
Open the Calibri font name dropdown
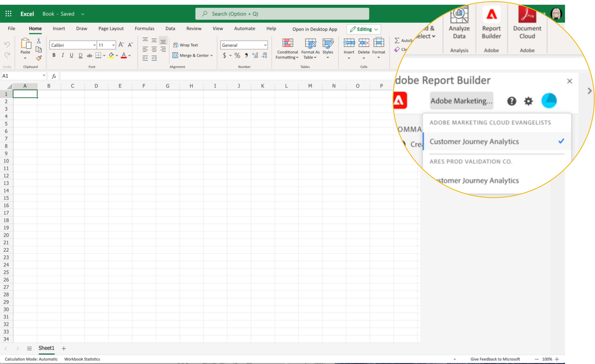coord(94,45)
